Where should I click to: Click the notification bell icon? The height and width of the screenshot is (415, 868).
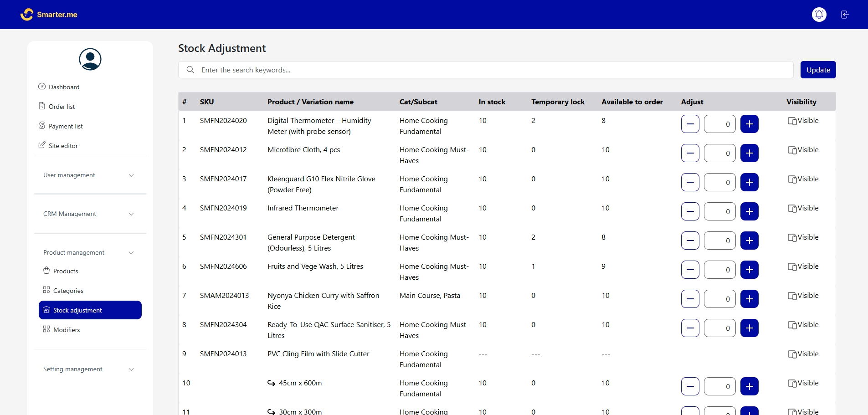coord(819,15)
